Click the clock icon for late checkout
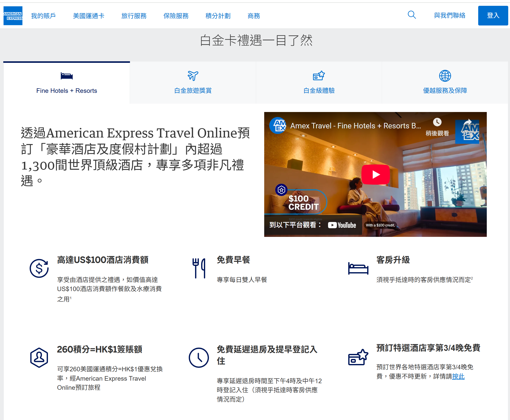This screenshot has height=420, width=510. (199, 357)
